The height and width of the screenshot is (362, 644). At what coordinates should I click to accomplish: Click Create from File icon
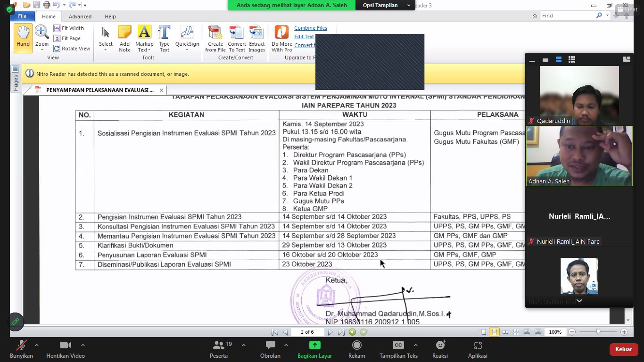pyautogui.click(x=215, y=38)
